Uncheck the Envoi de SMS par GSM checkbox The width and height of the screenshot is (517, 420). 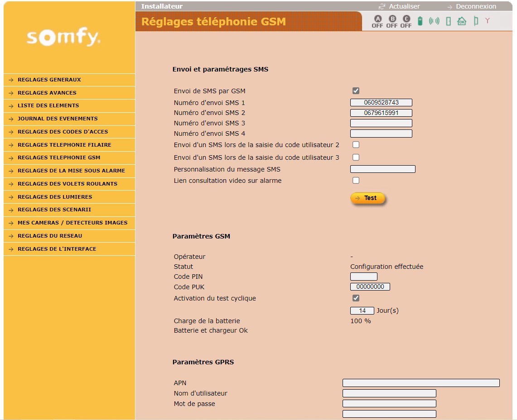pos(356,91)
